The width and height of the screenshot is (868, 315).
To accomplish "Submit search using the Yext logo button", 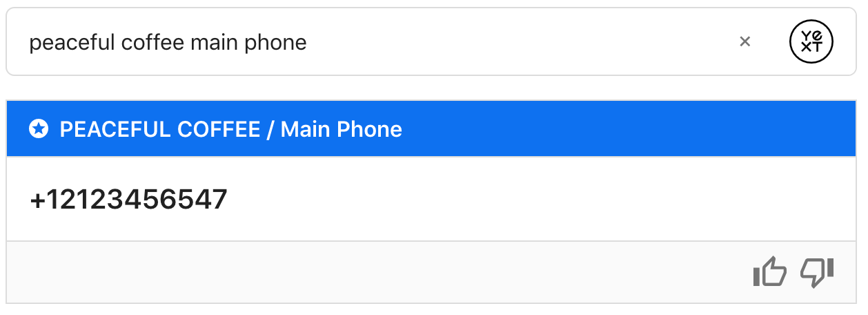I will pyautogui.click(x=811, y=41).
